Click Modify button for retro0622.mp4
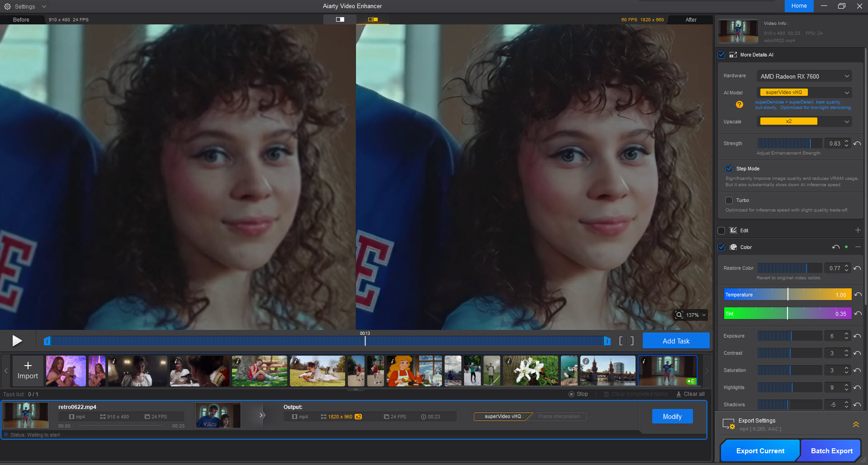The height and width of the screenshot is (465, 868). pyautogui.click(x=672, y=417)
